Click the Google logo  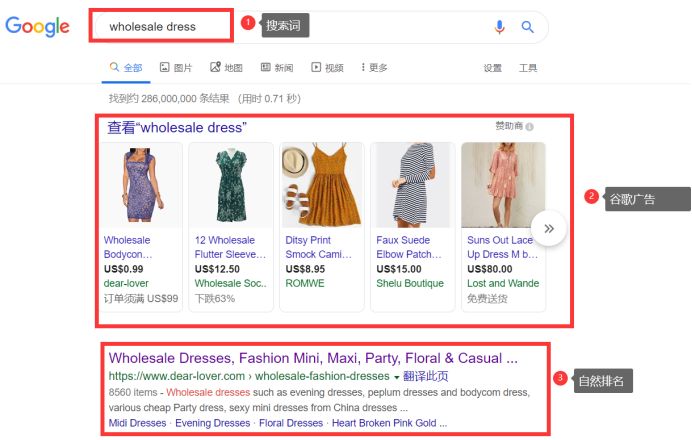[x=37, y=26]
